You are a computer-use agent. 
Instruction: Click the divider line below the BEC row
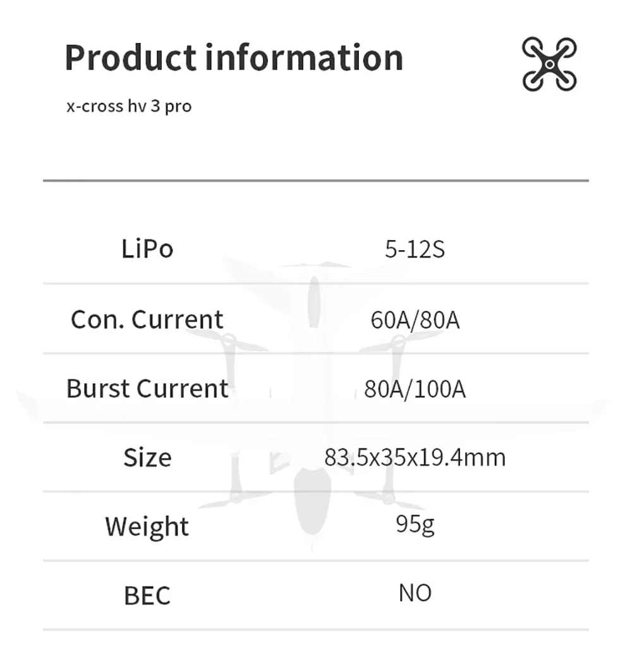click(316, 630)
